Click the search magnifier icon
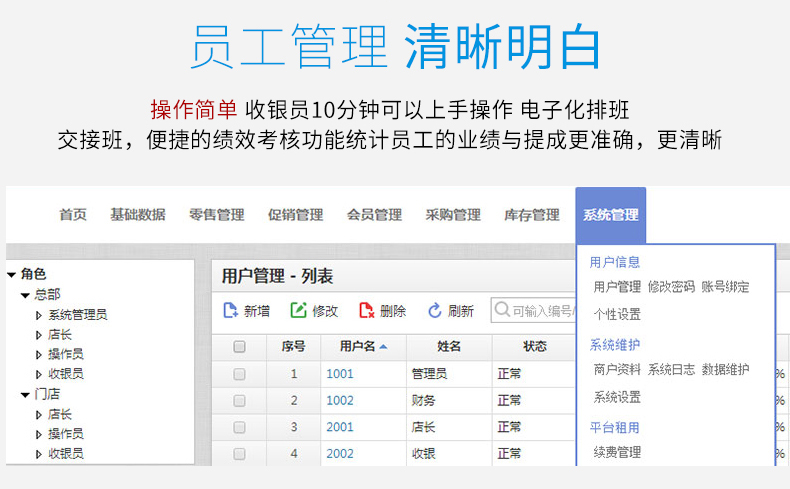The width and height of the screenshot is (790, 489). [502, 311]
